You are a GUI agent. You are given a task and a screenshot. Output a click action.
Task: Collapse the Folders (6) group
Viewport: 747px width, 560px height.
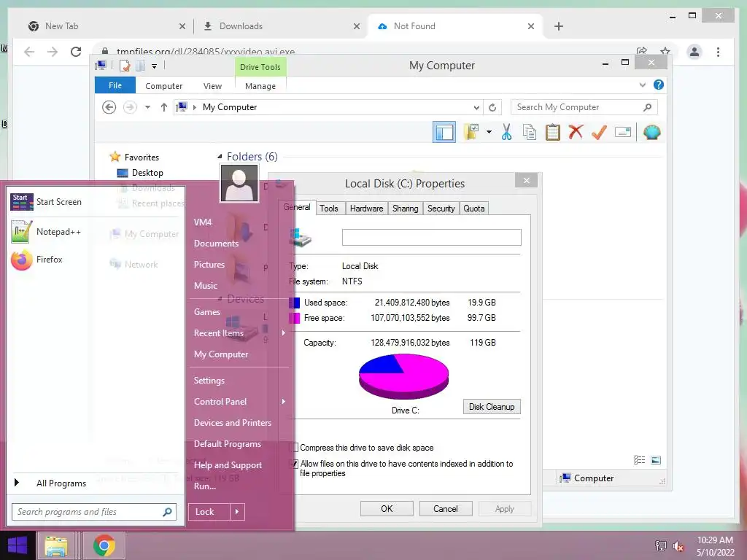[x=220, y=156]
